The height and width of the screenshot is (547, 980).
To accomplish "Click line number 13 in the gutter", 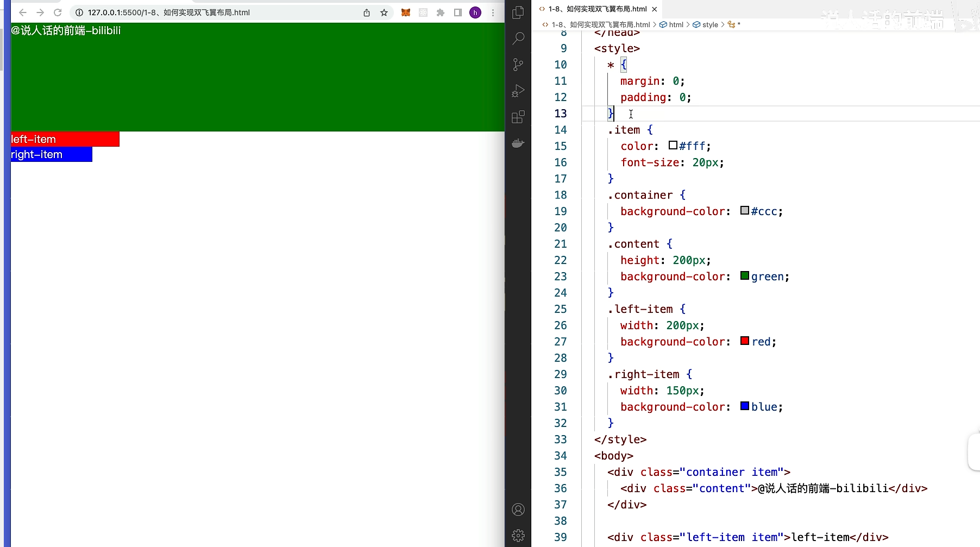I will pyautogui.click(x=561, y=114).
